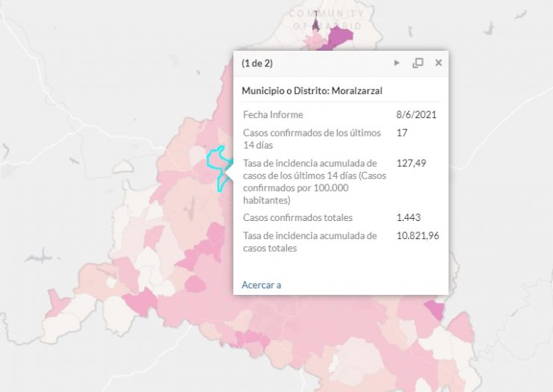Select the Municipio o Distrito: Moralzarzal heading
The image size is (553, 392).
pos(312,90)
